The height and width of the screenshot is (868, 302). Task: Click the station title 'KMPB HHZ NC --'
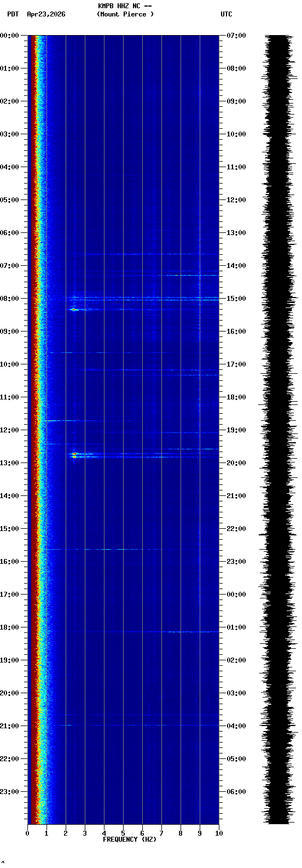125,6
